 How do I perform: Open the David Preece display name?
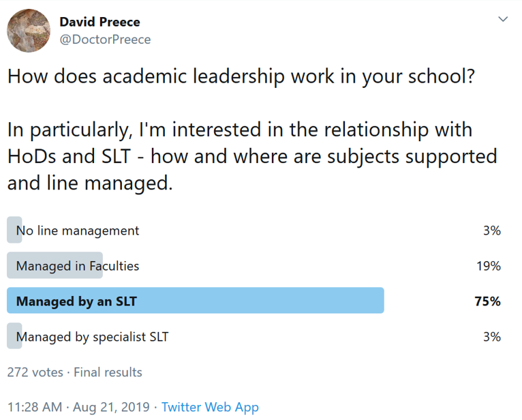99,22
